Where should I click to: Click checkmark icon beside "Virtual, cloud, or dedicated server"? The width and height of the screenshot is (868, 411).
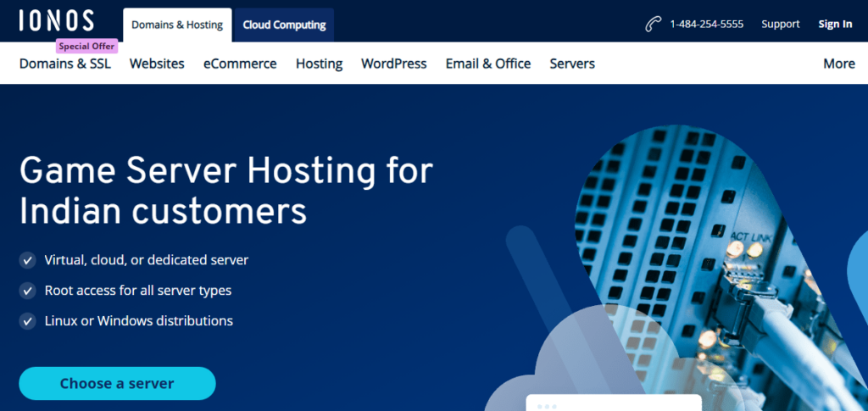(x=28, y=260)
